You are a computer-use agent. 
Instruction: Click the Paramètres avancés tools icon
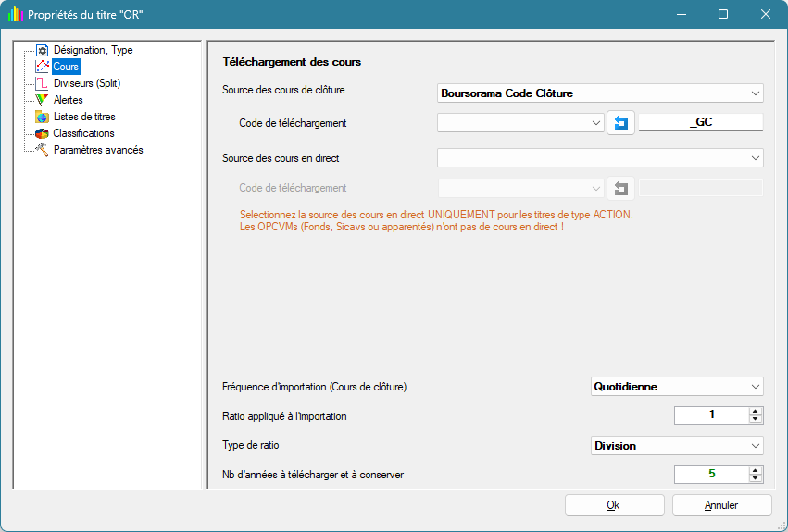pos(42,150)
